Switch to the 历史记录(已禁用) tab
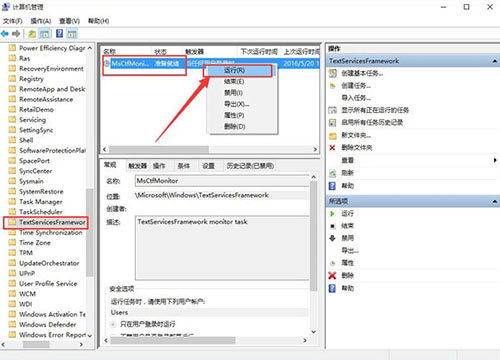Screen dimensions: 500x360 250,166
